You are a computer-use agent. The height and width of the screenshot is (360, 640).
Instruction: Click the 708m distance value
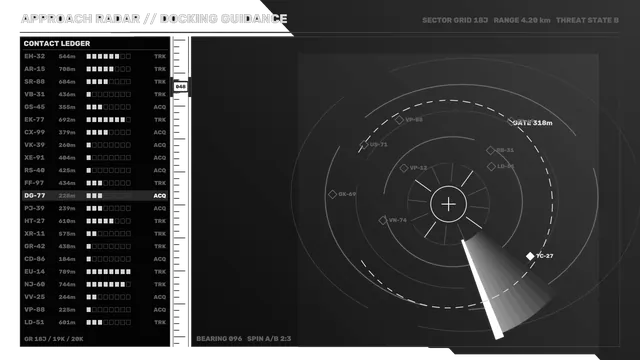point(67,69)
